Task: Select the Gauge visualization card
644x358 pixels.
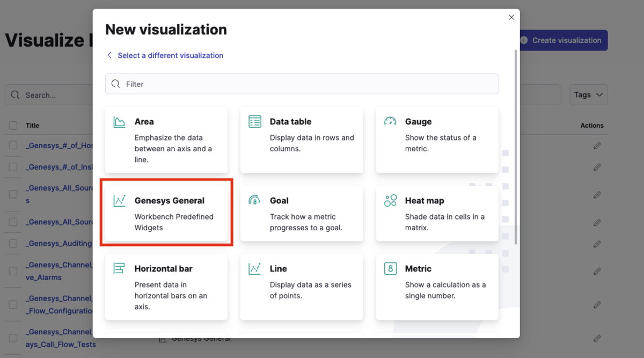Action: pos(437,140)
